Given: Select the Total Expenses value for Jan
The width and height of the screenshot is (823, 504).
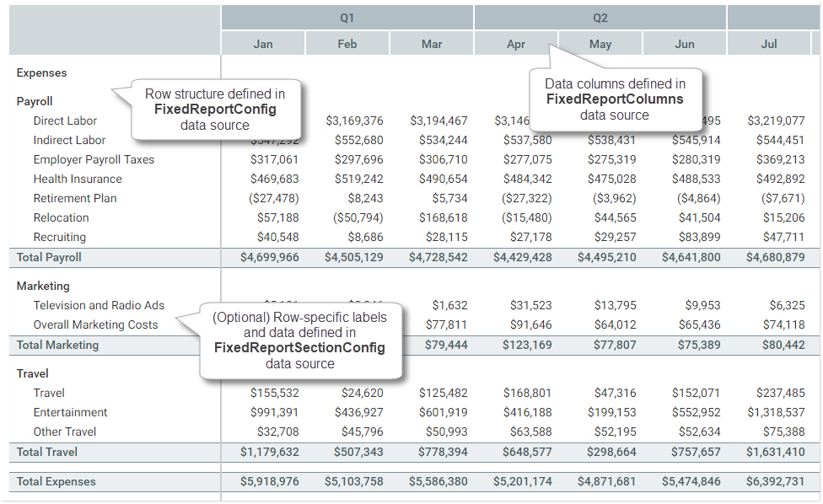Looking at the screenshot, I should pyautogui.click(x=270, y=481).
